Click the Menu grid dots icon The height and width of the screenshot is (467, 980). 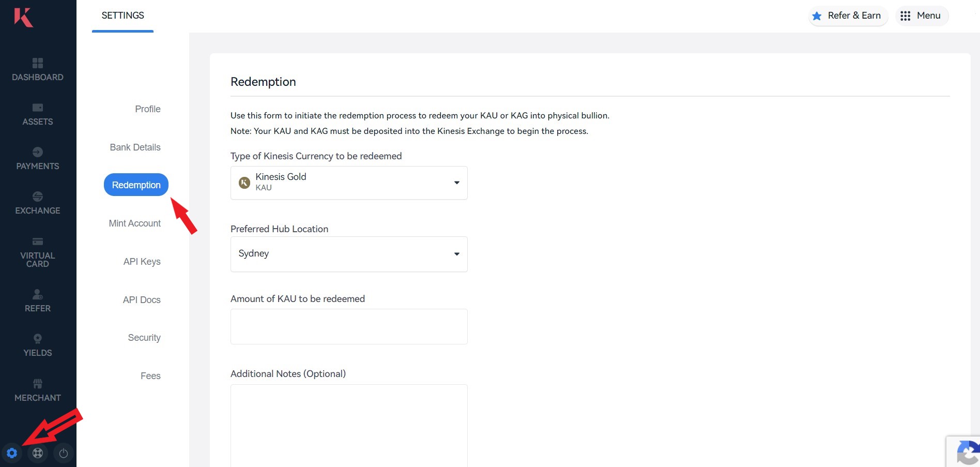[x=905, y=16]
